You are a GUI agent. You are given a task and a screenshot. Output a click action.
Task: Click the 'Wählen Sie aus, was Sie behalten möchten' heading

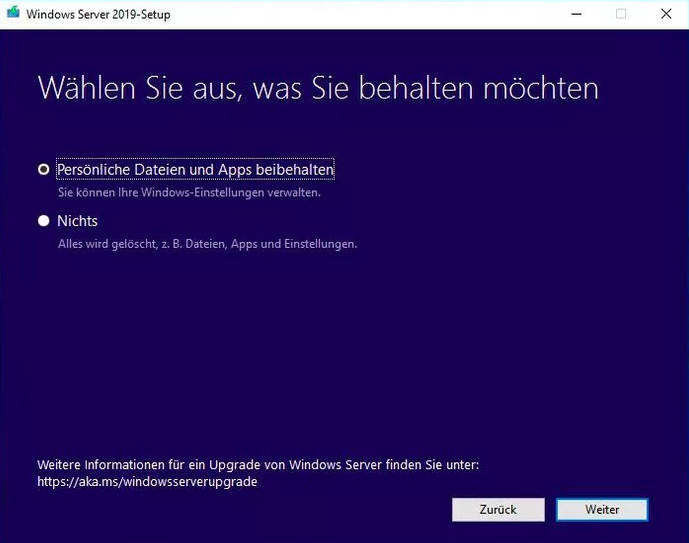[x=318, y=88]
